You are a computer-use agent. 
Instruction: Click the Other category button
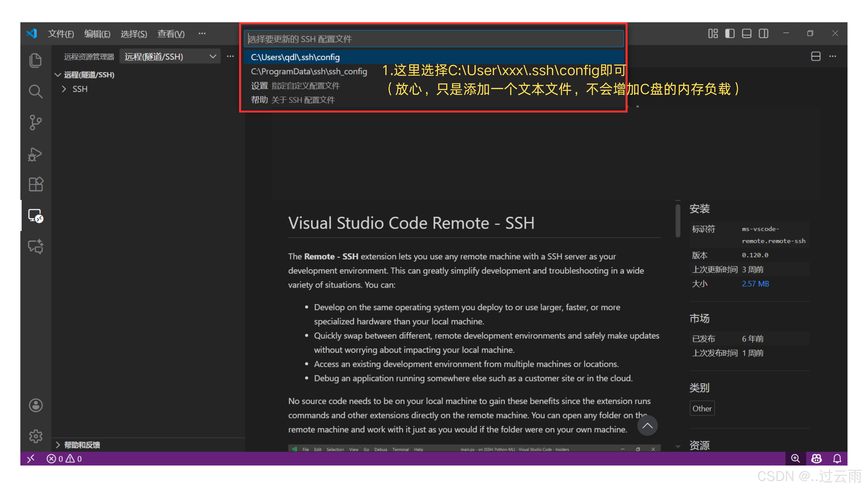tap(702, 408)
